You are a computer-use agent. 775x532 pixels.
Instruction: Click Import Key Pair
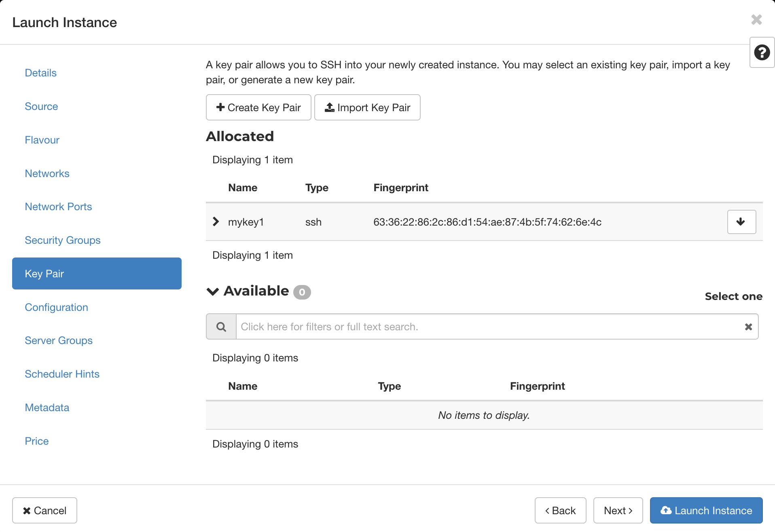[367, 107]
